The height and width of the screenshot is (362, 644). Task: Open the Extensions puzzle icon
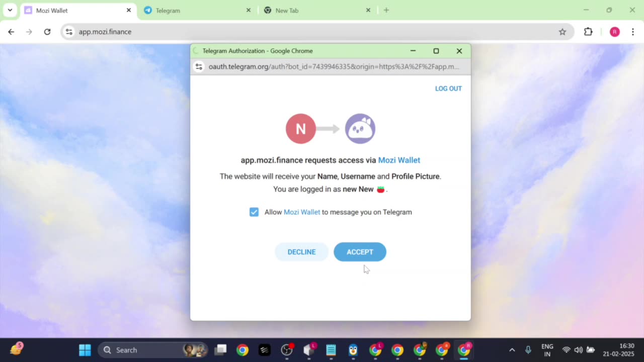588,32
